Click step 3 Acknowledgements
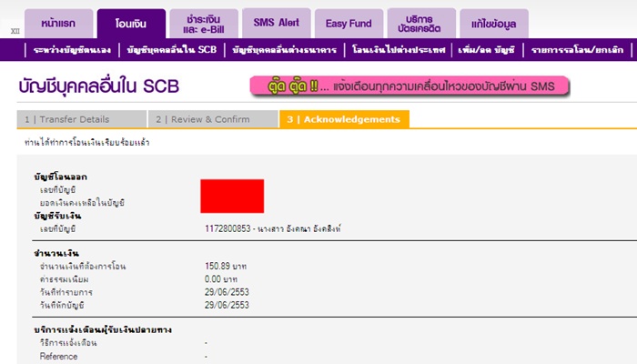Image resolution: width=637 pixels, height=364 pixels. [x=344, y=119]
